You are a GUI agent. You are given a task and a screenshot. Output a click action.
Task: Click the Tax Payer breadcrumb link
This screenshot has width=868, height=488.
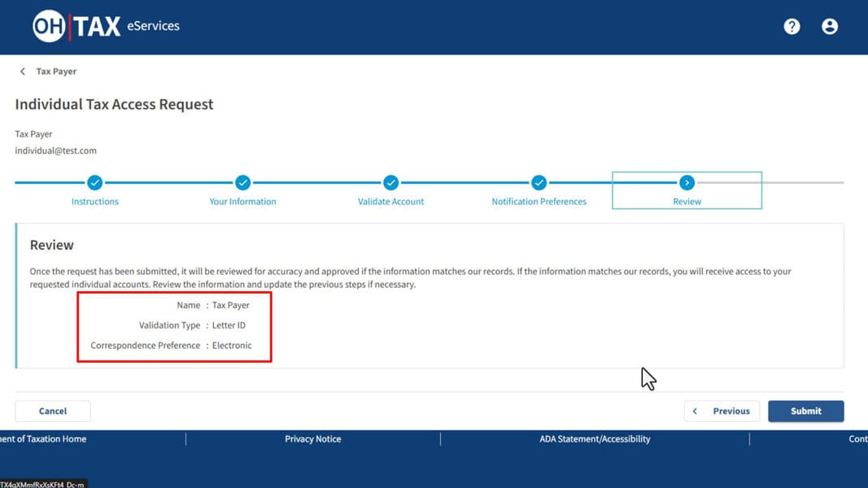[x=56, y=72]
